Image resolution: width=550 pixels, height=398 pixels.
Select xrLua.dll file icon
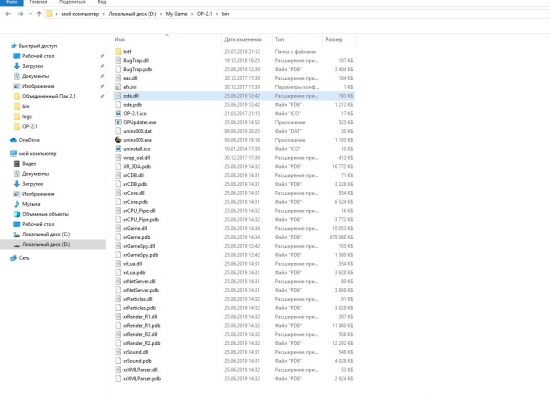click(118, 264)
